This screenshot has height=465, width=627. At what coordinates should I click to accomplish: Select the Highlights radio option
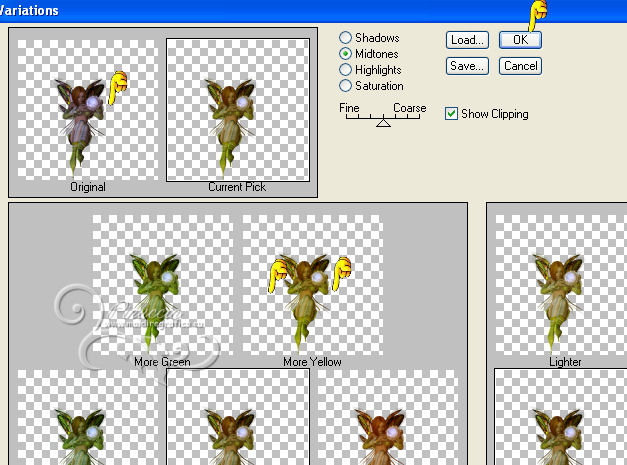[x=345, y=70]
